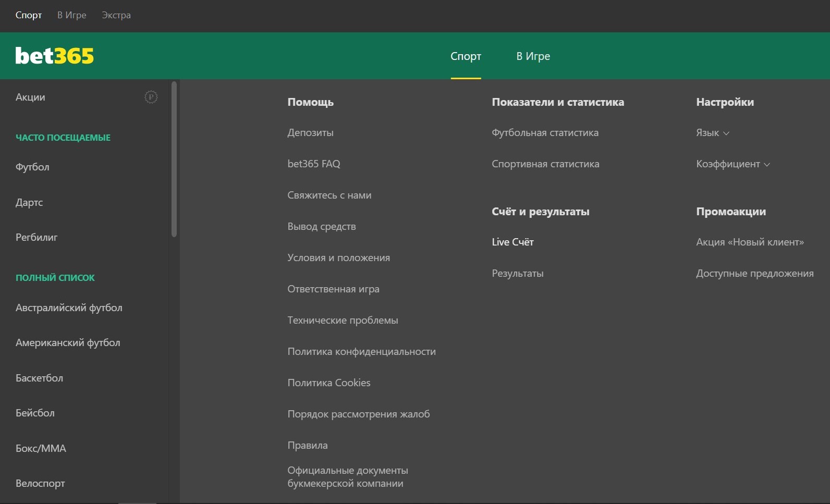Click the Правила link

point(308,446)
